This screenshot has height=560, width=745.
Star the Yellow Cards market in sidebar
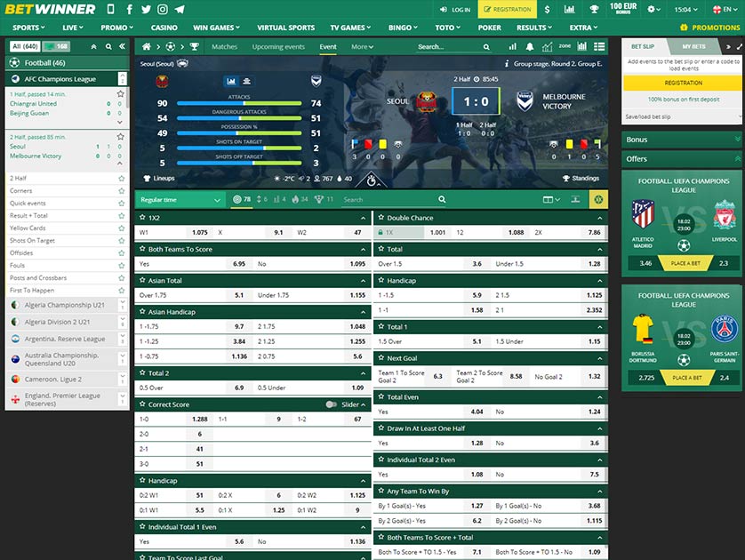point(121,228)
